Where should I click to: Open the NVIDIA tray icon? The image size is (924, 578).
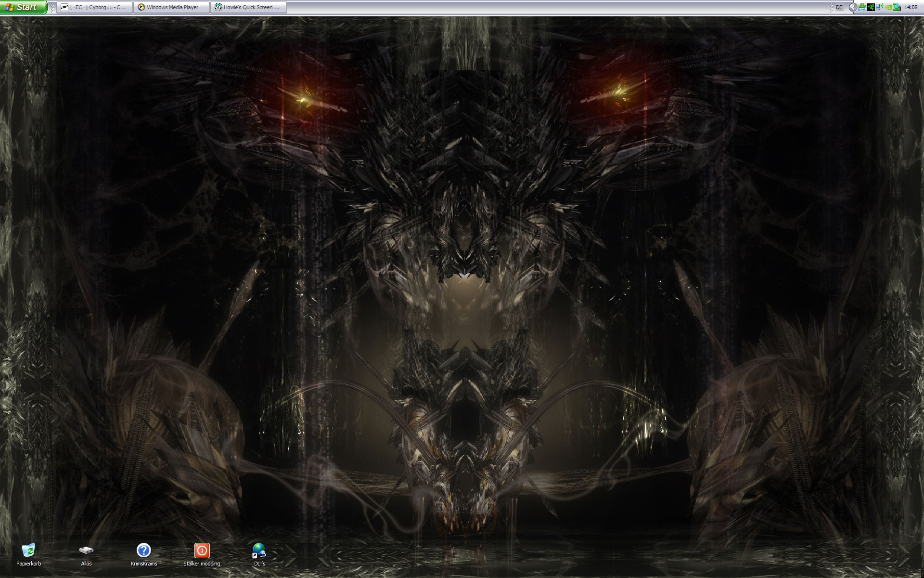[888, 7]
